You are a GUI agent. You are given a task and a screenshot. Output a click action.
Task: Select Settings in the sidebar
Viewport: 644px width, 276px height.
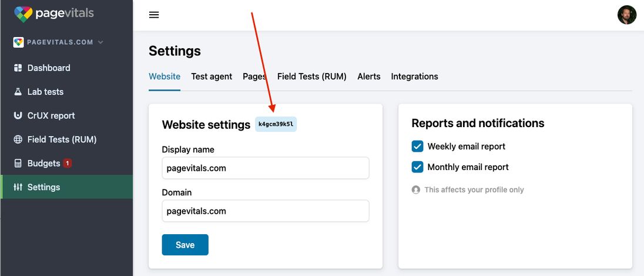click(x=66, y=187)
